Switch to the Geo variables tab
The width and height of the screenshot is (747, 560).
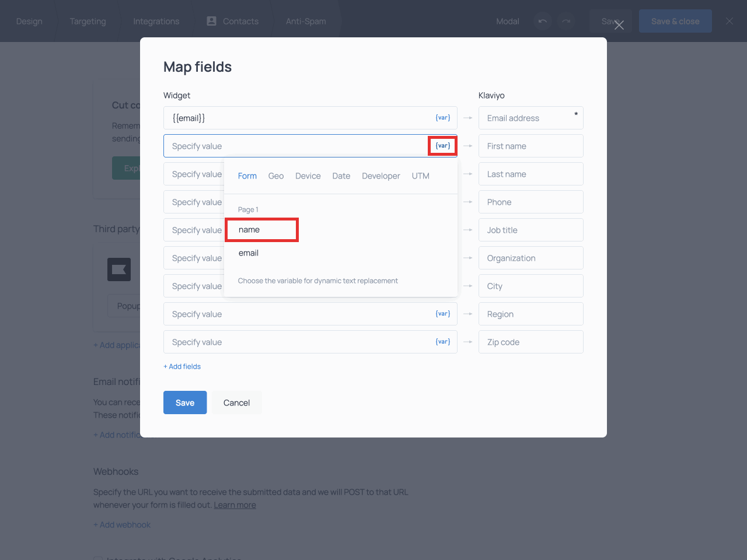[276, 176]
